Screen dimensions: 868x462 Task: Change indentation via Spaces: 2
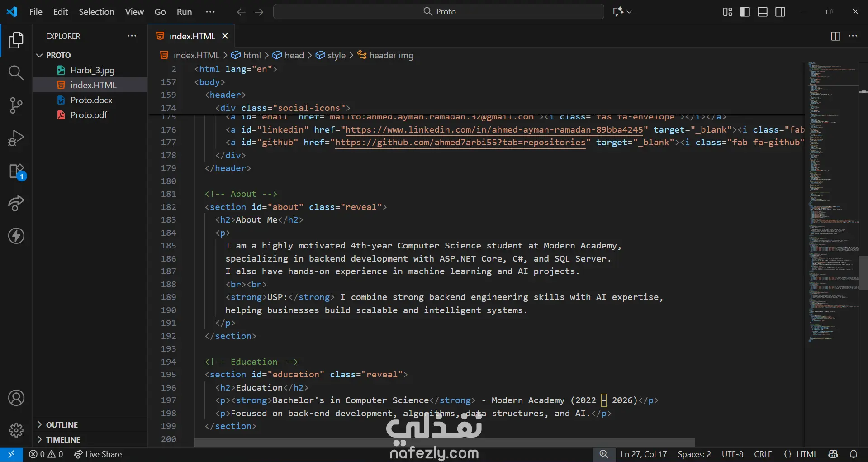coord(694,454)
